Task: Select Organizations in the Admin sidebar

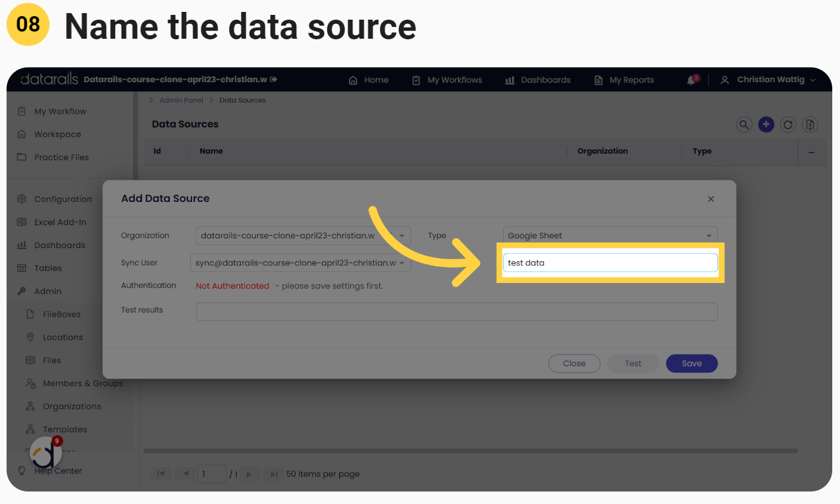Action: pos(72,406)
